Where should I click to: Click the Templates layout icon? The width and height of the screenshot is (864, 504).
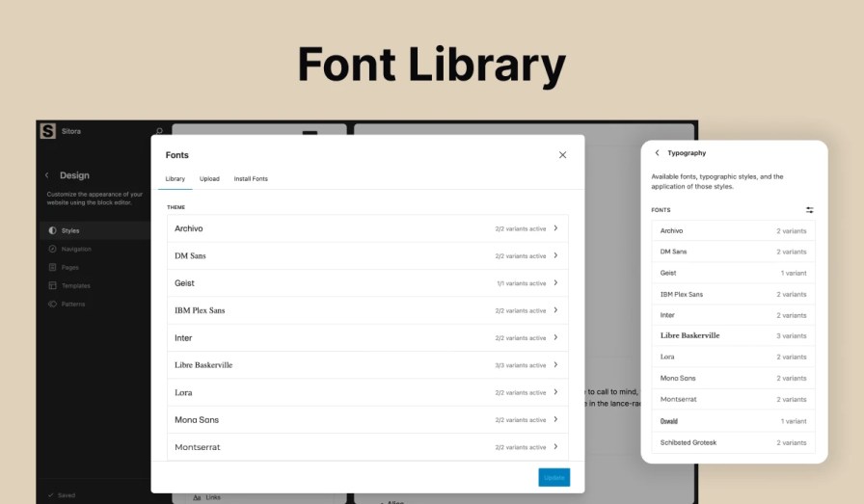tap(52, 285)
